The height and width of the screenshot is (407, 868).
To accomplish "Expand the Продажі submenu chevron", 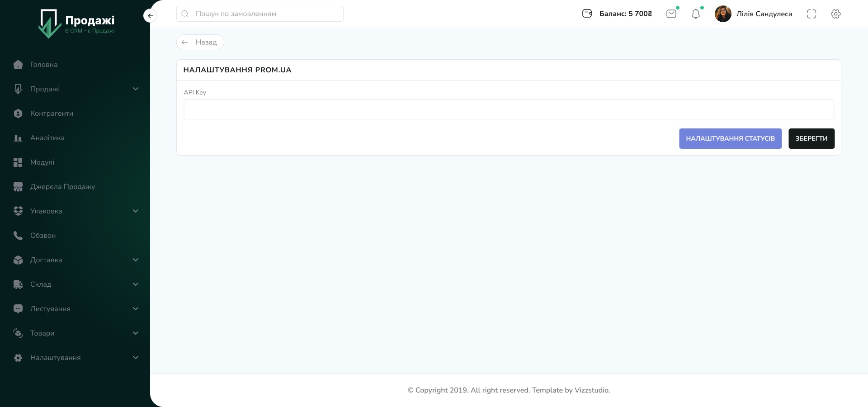I will [x=136, y=89].
